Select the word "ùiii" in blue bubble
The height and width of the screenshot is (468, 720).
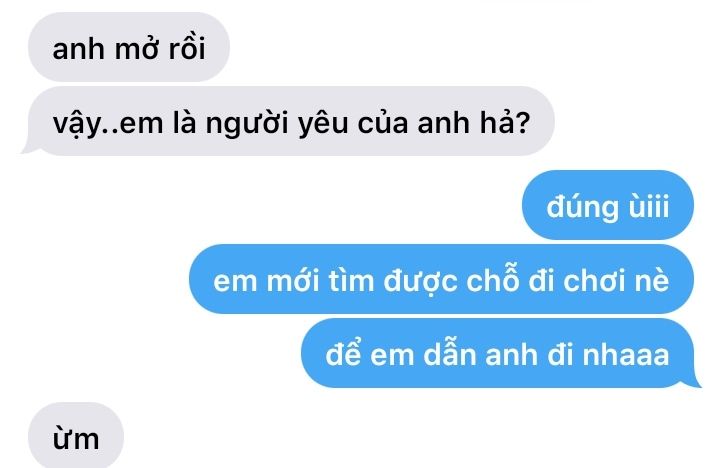coord(649,206)
